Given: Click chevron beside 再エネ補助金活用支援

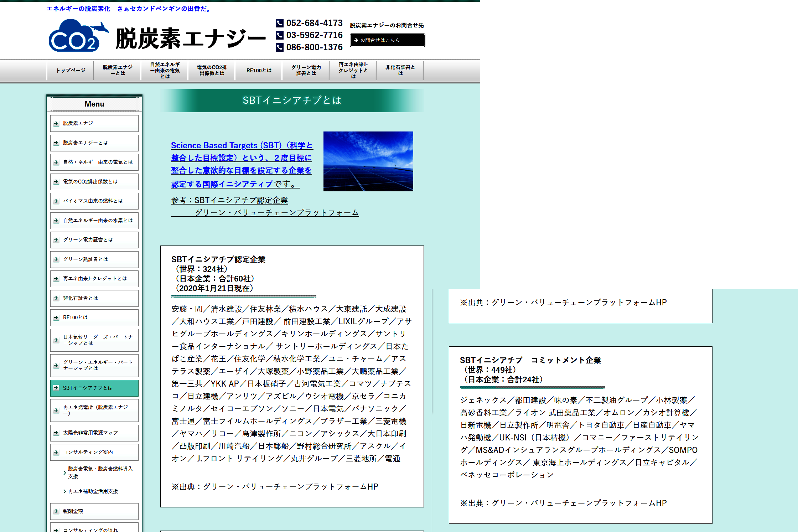Looking at the screenshot, I should [64, 491].
